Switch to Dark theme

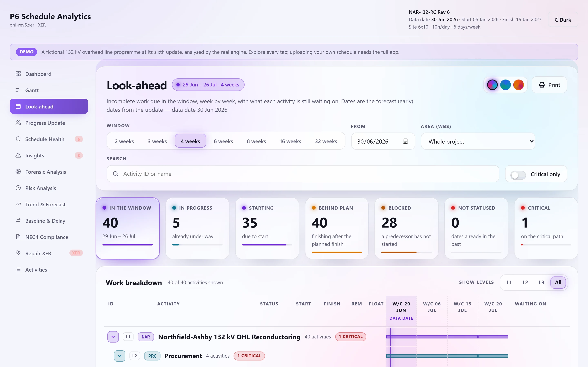click(563, 20)
